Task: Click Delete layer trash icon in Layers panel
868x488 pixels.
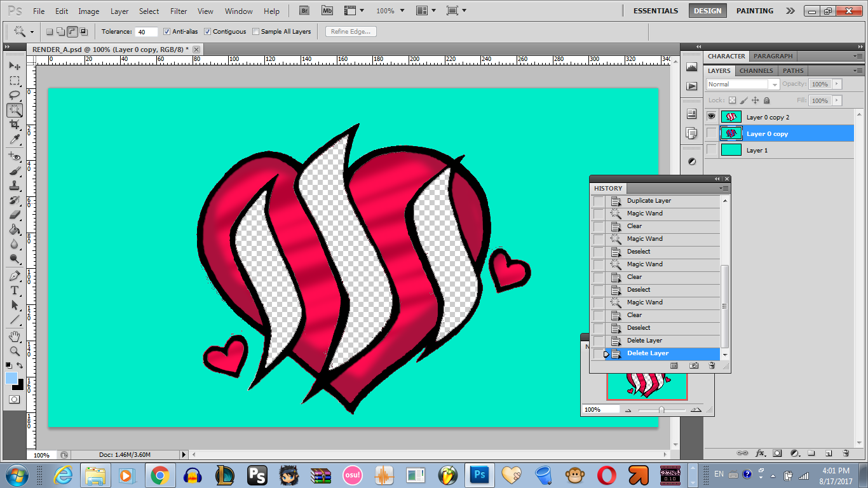Action: tap(846, 453)
